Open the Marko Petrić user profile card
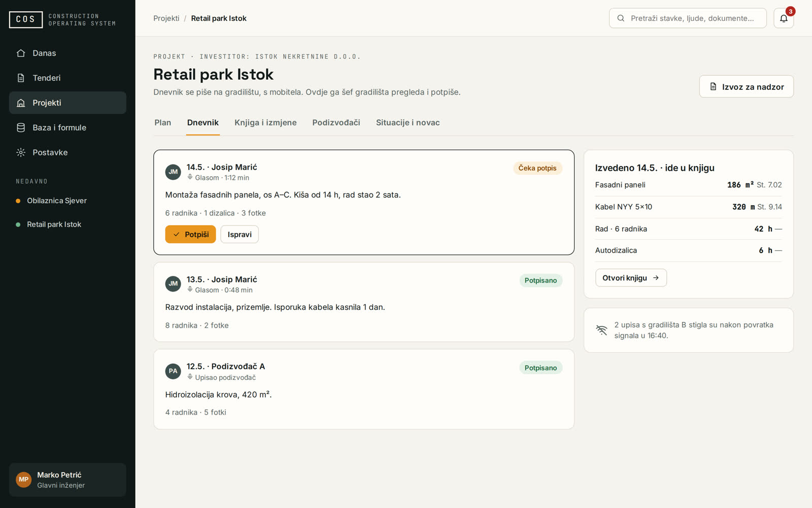Screen dimensions: 812x508 click(x=67, y=480)
